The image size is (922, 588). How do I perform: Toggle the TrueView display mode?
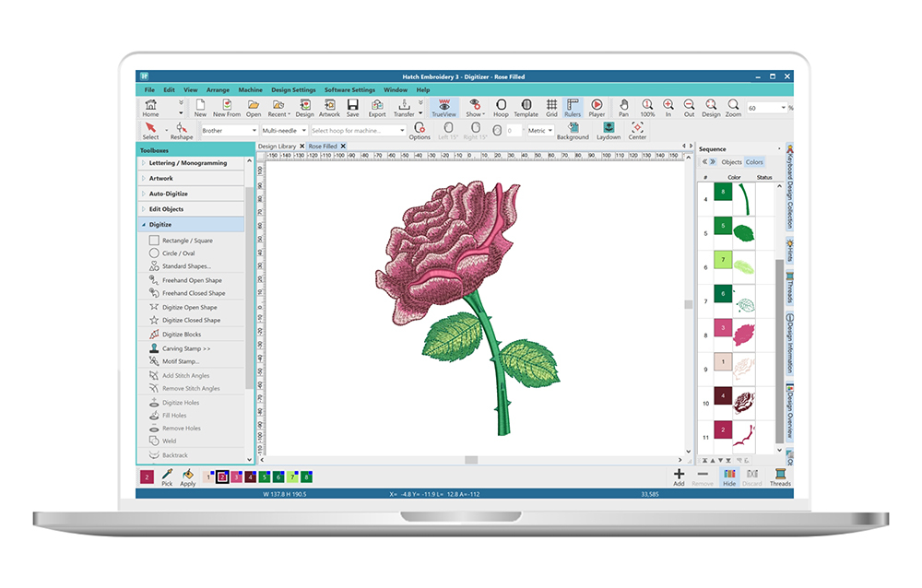[x=443, y=108]
